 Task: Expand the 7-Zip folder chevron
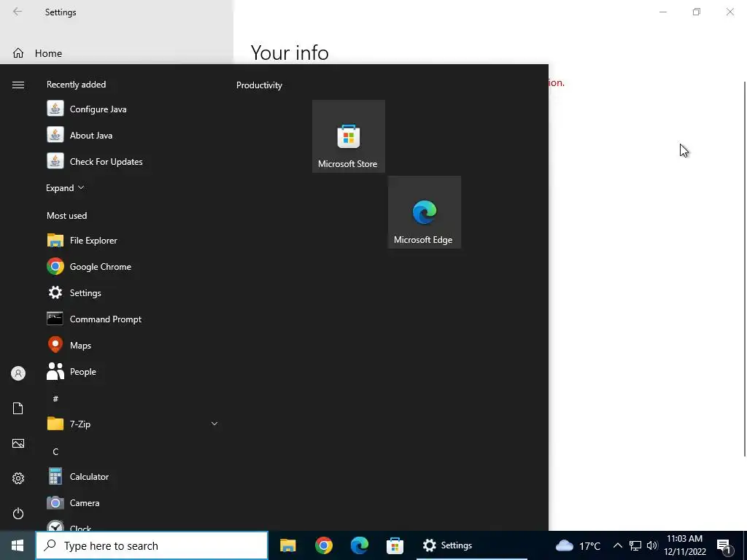click(214, 424)
